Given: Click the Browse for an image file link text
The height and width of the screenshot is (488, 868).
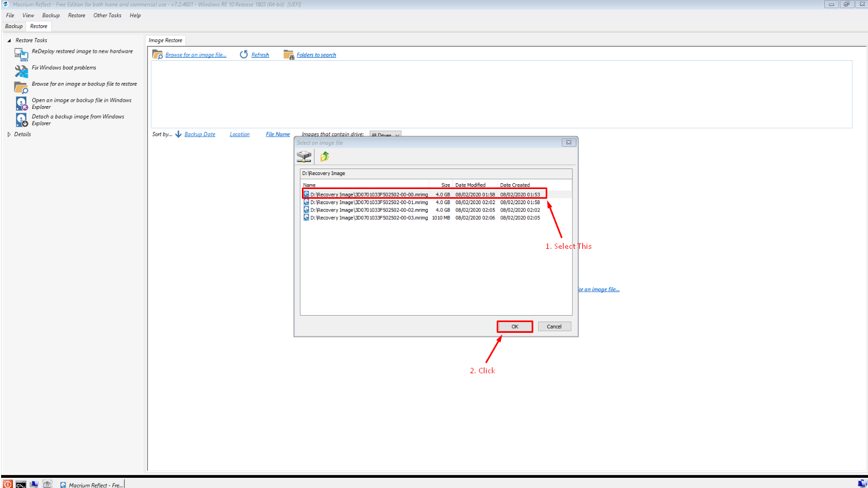Looking at the screenshot, I should click(196, 55).
